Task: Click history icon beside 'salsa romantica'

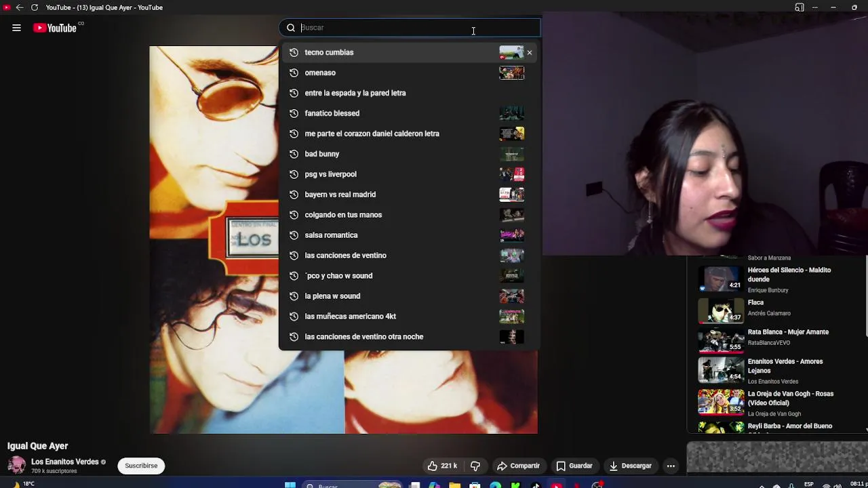Action: point(294,235)
